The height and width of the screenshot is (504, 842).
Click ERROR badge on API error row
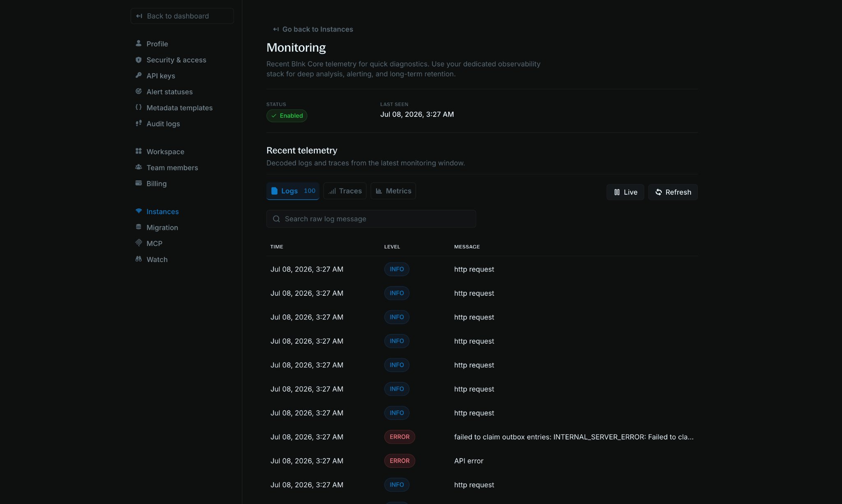(400, 461)
